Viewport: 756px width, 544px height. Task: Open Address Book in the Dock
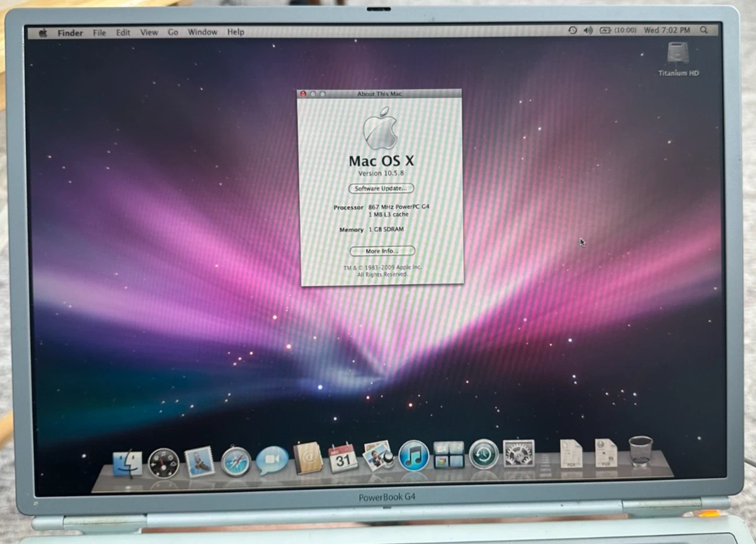[x=308, y=458]
